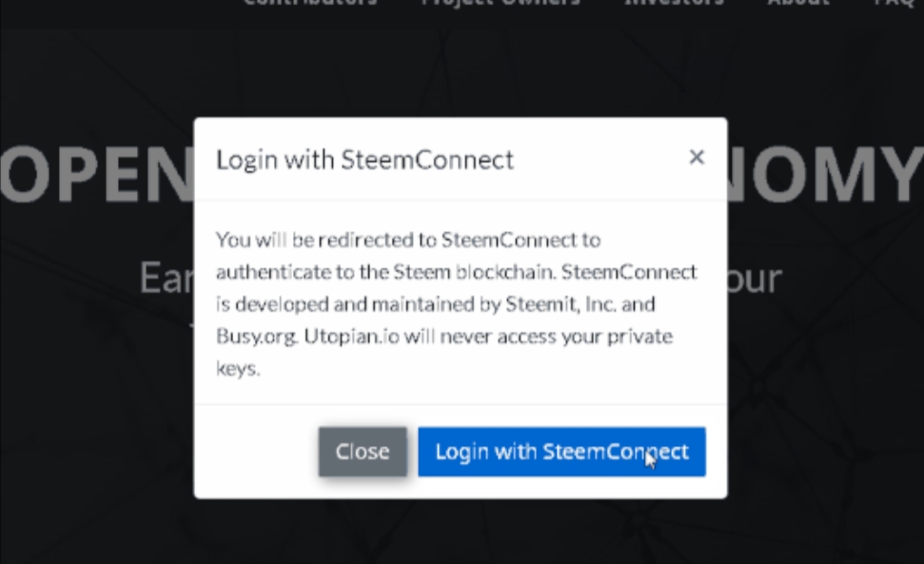Open the Contributors menu item in the top navigation
This screenshot has width=924, height=564.
310,3
